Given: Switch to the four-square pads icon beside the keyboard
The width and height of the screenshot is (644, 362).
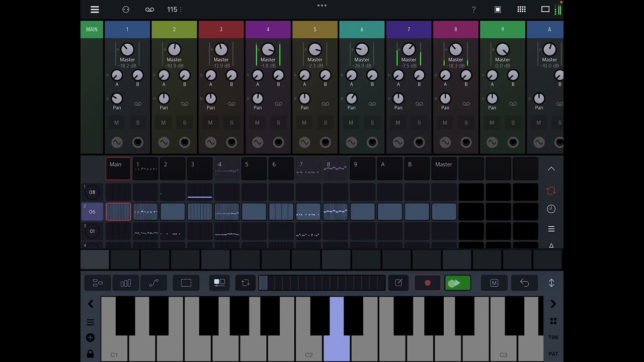Looking at the screenshot, I should [x=553, y=321].
